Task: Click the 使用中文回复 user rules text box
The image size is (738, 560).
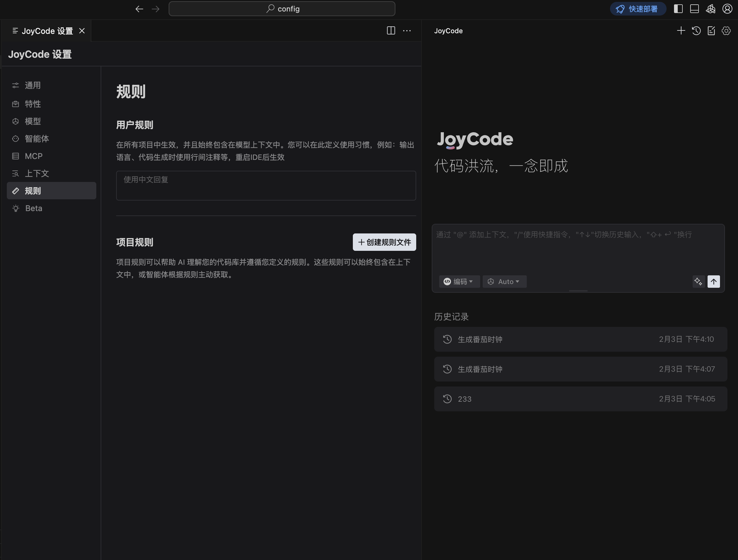Action: click(x=266, y=186)
